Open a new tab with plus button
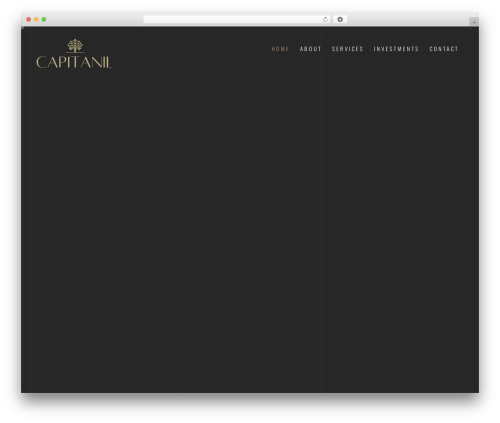The image size is (500, 423). (474, 22)
